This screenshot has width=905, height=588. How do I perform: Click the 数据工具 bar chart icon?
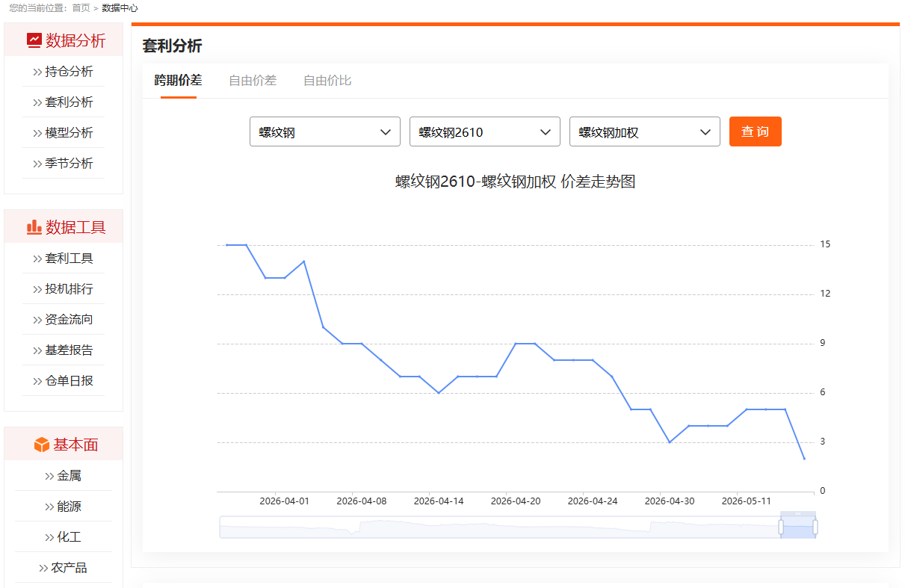(x=34, y=227)
